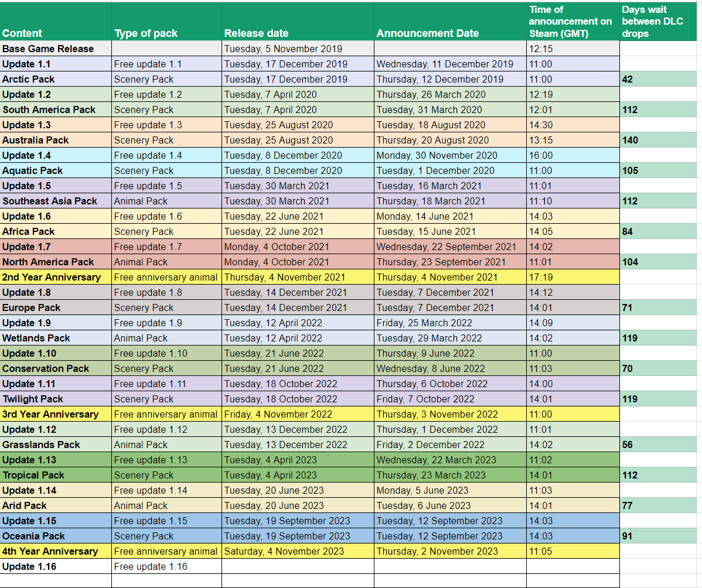Click the "Free update 1.10" cell
Image resolution: width=702 pixels, height=588 pixels.
(x=166, y=353)
